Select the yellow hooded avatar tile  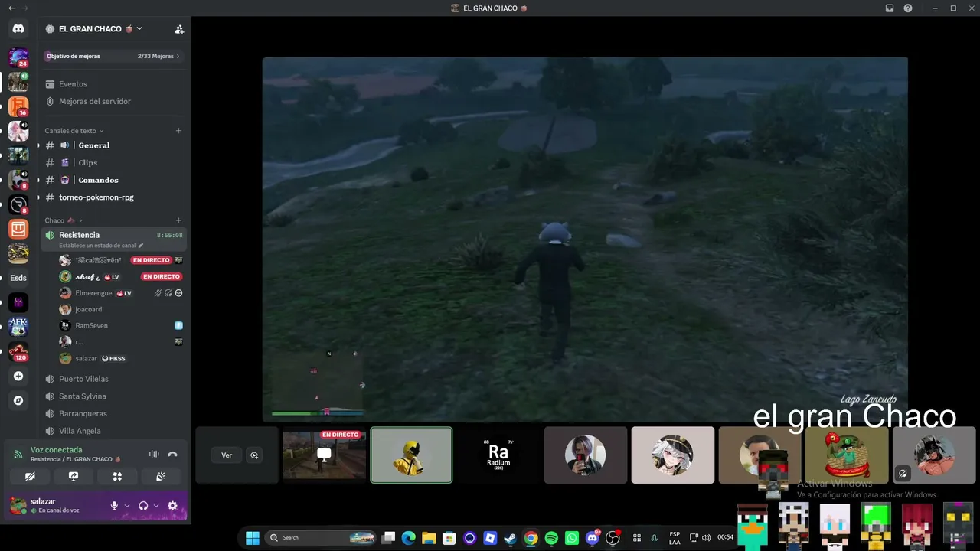[x=412, y=455]
